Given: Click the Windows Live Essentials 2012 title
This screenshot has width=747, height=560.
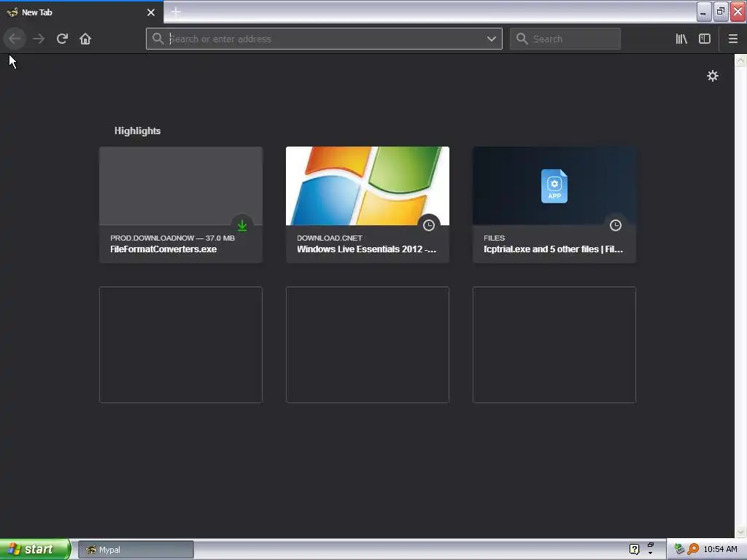Looking at the screenshot, I should click(x=366, y=249).
